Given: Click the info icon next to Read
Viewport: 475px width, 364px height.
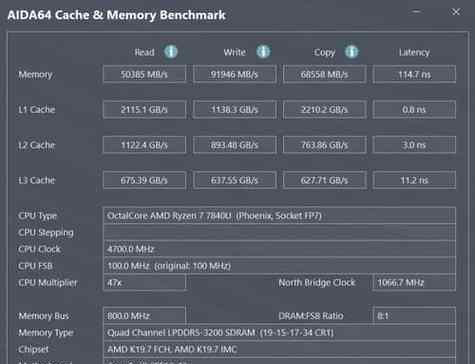Looking at the screenshot, I should click(171, 52).
